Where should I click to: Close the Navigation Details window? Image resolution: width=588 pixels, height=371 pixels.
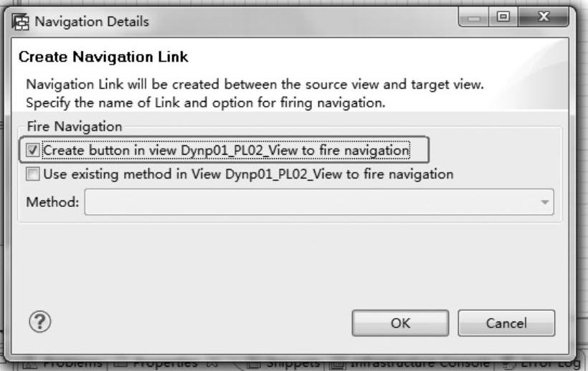pos(544,17)
